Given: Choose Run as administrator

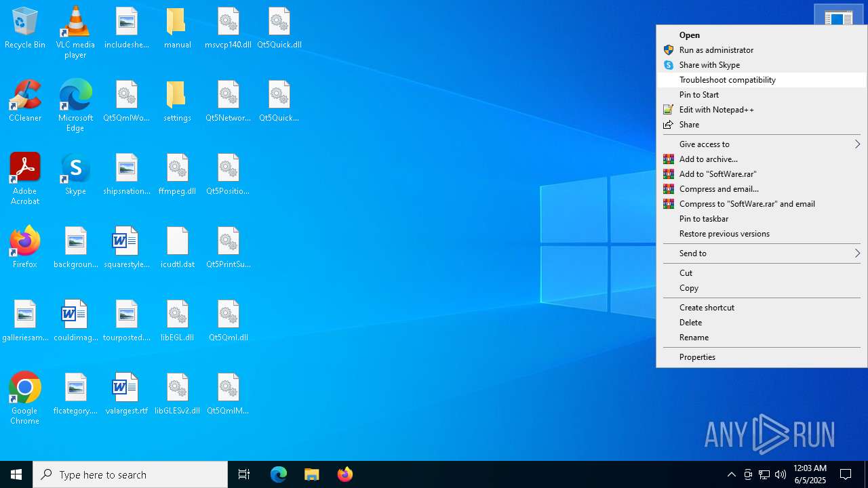Looking at the screenshot, I should coord(762,50).
